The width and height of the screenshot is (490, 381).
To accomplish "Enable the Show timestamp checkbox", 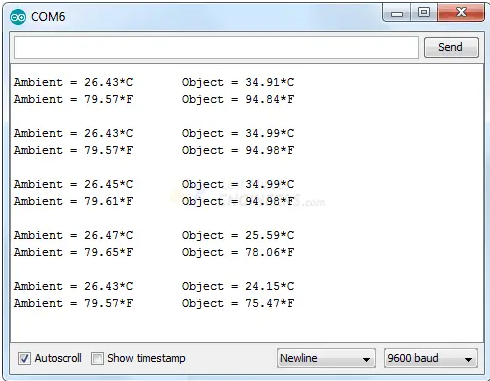I will (97, 358).
